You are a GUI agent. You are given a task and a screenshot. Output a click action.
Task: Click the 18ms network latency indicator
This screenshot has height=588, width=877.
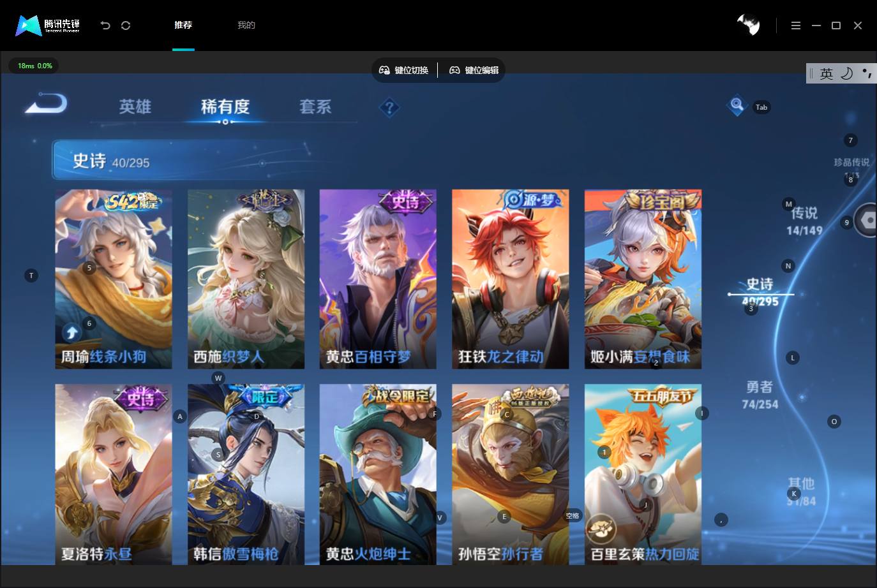[34, 66]
